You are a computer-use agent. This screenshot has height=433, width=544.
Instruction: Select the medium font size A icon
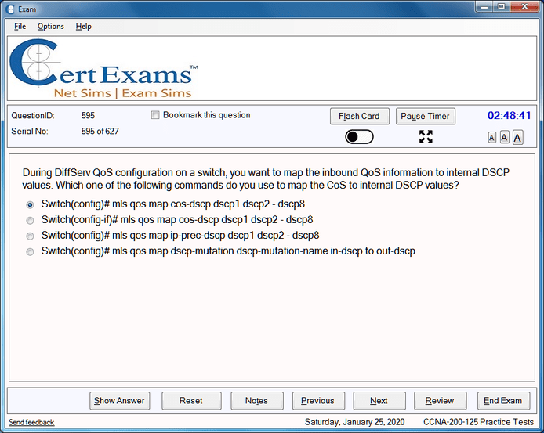504,138
